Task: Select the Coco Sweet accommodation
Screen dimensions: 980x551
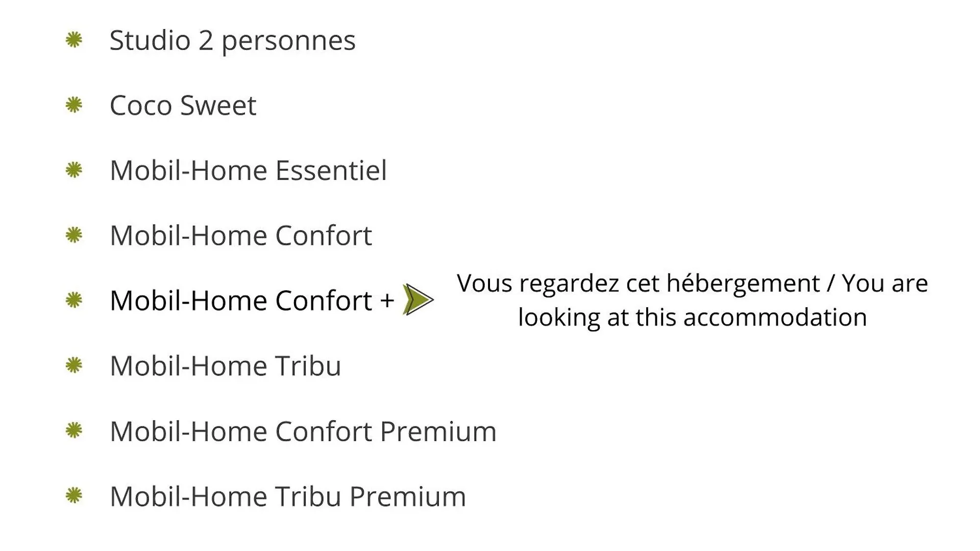Action: click(x=183, y=106)
